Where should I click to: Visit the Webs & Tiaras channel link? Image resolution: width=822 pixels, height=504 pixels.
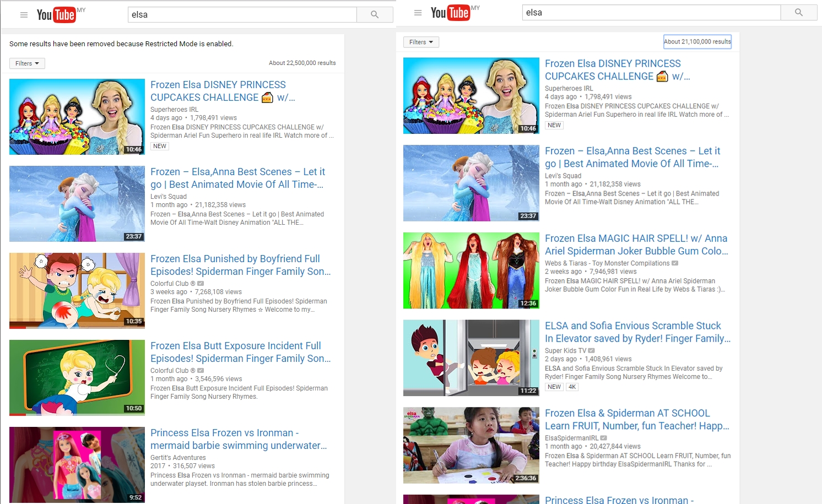pyautogui.click(x=607, y=263)
